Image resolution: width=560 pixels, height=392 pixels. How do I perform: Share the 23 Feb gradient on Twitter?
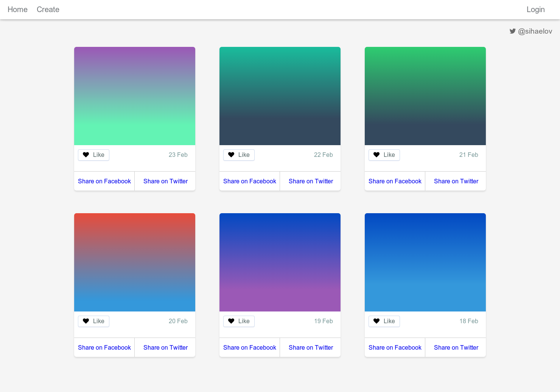click(165, 181)
